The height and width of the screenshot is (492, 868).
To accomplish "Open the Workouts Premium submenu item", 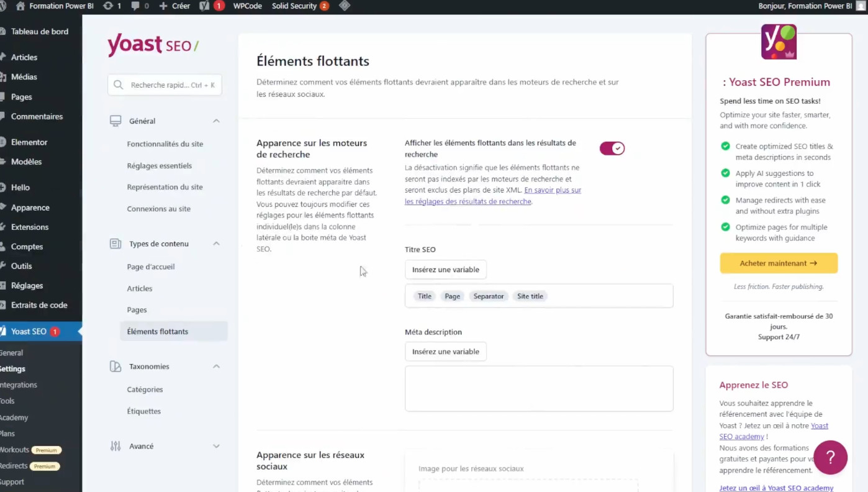I will (x=30, y=450).
